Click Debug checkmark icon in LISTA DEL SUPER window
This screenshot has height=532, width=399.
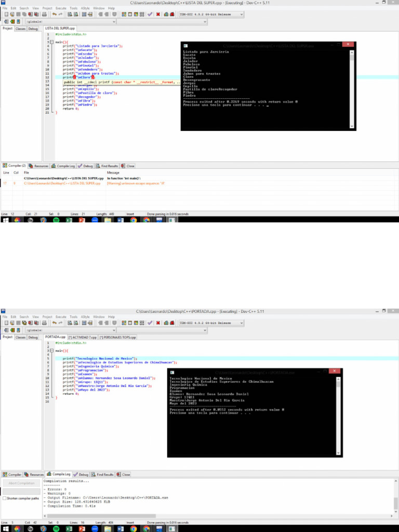[x=150, y=14]
